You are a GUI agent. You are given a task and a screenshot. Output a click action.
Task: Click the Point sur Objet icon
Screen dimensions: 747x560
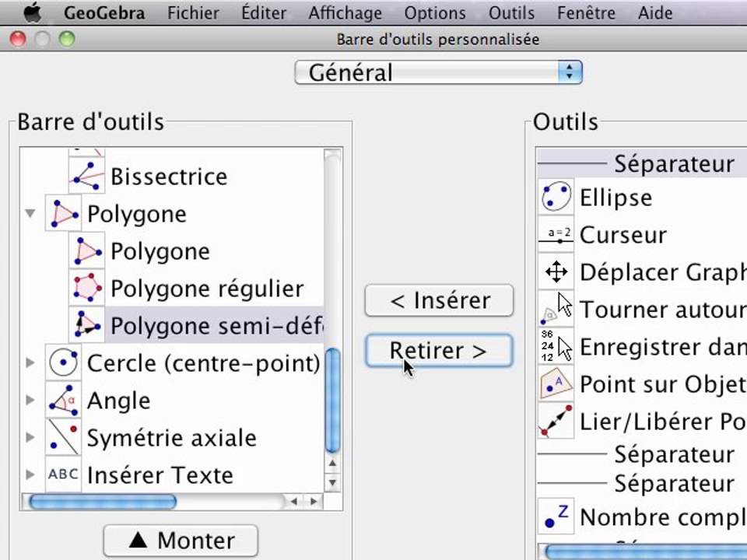[x=556, y=383]
